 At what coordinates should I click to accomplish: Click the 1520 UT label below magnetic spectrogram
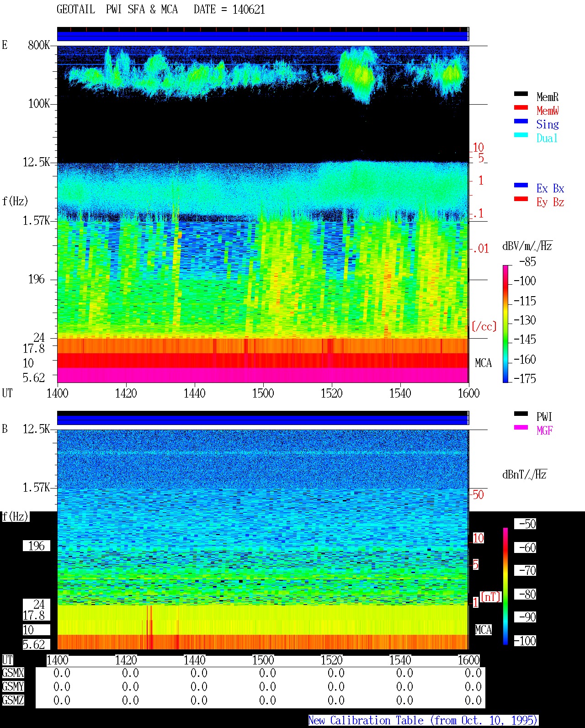(332, 660)
